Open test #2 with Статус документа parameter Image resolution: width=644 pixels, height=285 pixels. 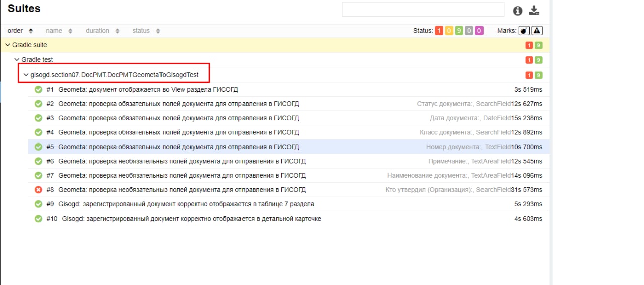[289, 104]
